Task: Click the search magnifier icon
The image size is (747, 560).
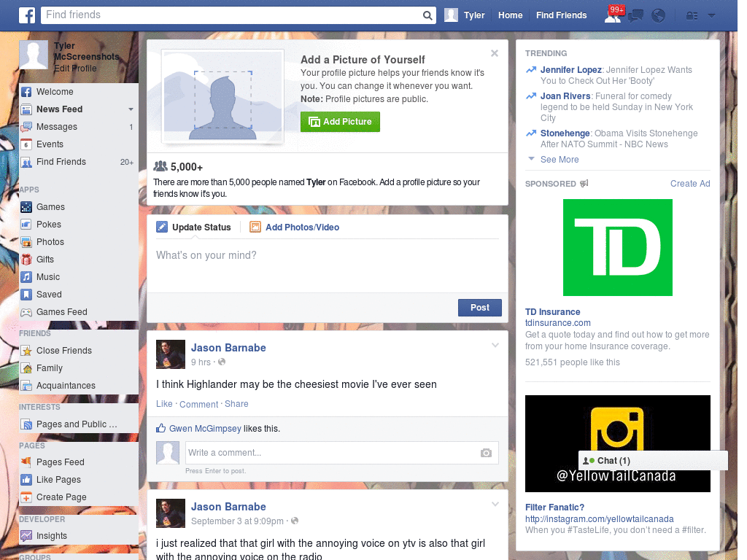Action: click(427, 15)
